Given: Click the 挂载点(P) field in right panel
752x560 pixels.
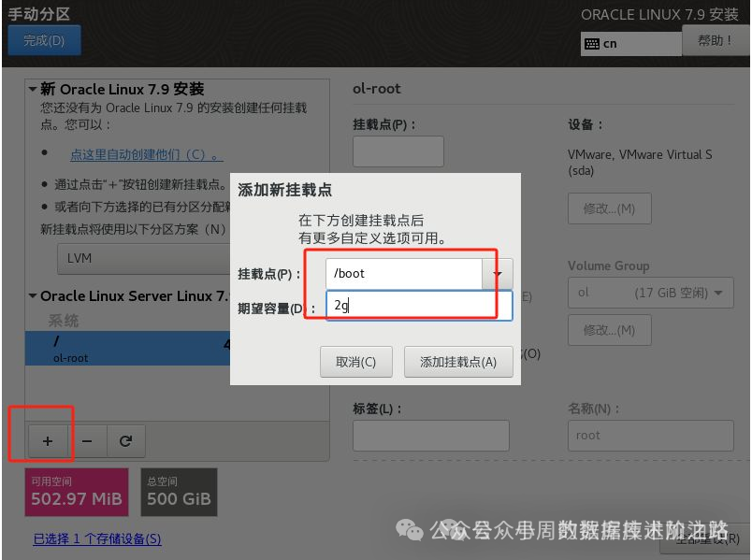Looking at the screenshot, I should (398, 151).
